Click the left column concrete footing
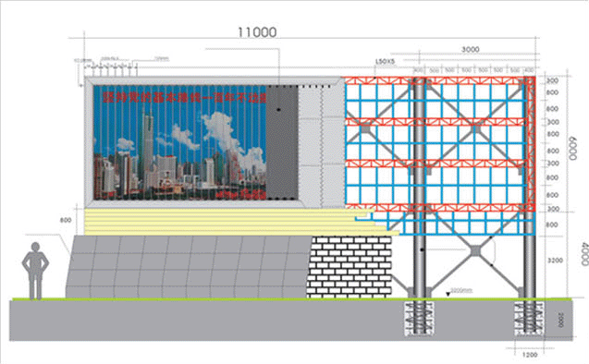 click(x=419, y=318)
